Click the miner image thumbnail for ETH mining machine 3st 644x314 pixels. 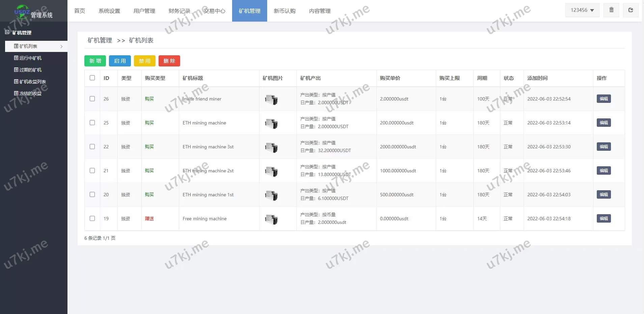[271, 147]
